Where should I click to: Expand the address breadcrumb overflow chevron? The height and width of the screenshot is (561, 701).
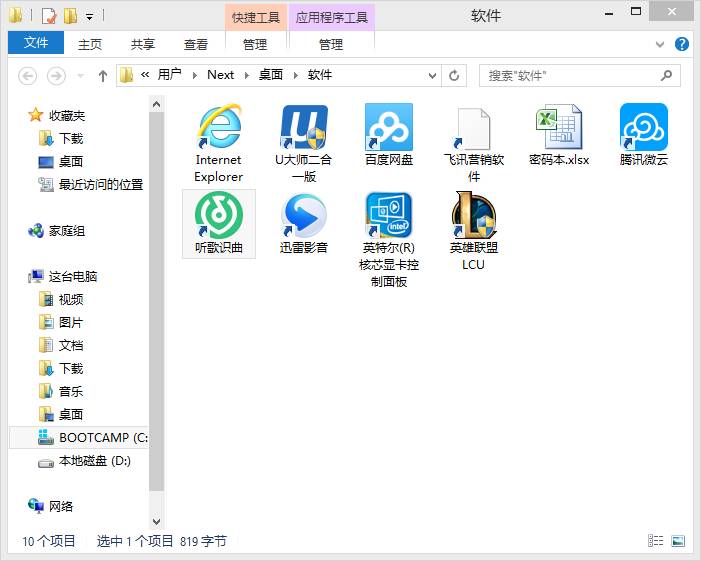tap(145, 75)
